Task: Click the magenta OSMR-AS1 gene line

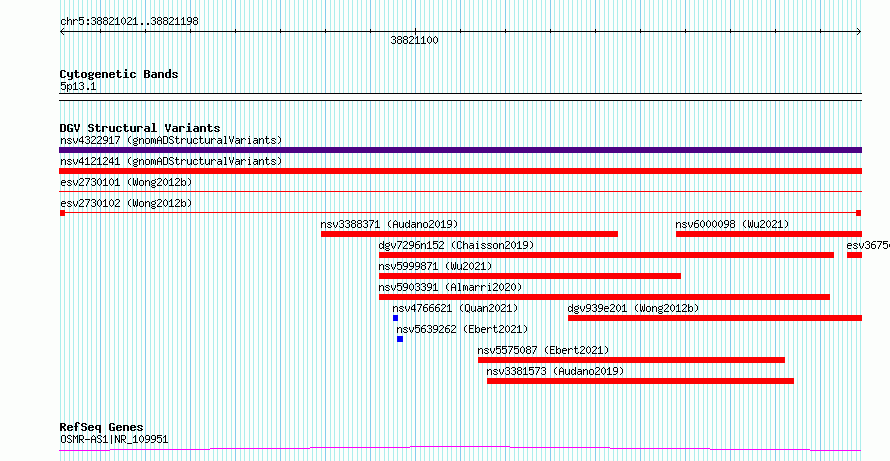Action: click(x=460, y=449)
